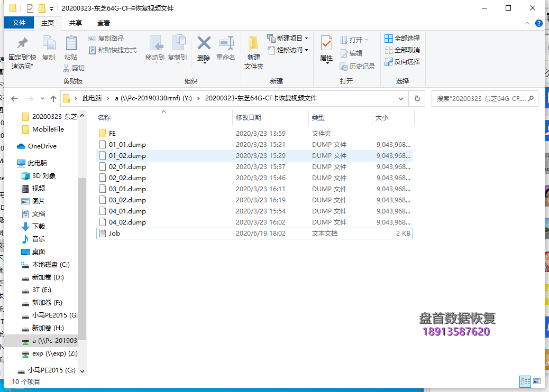Click Paste shortcut button
Viewport: 549px width, 392px height.
coord(112,50)
